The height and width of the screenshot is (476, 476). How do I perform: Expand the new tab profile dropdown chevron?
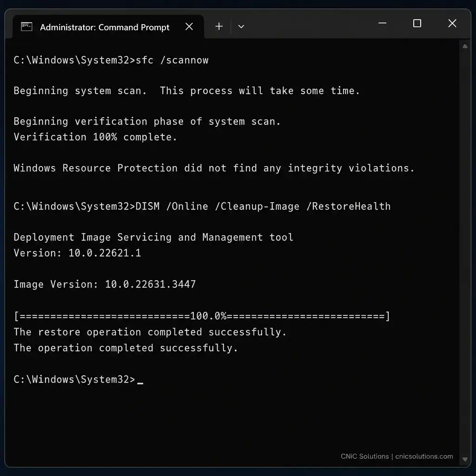(x=241, y=26)
